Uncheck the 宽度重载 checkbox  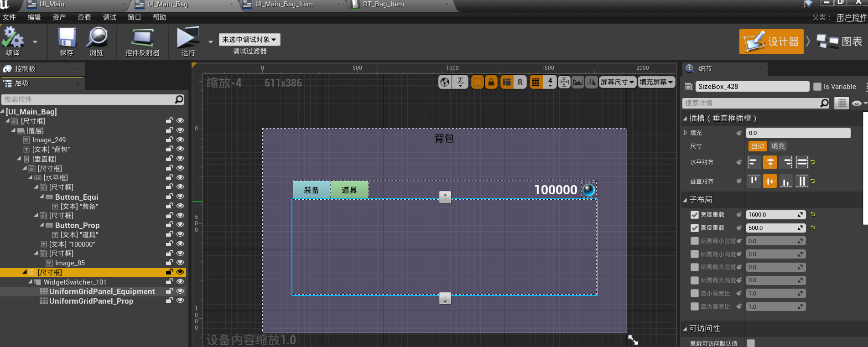[x=695, y=215]
